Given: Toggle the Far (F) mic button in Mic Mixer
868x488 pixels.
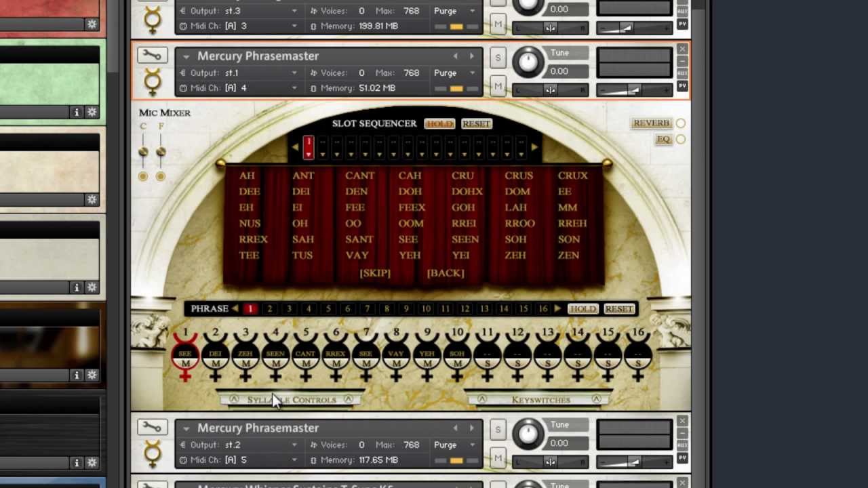Looking at the screenshot, I should point(160,176).
